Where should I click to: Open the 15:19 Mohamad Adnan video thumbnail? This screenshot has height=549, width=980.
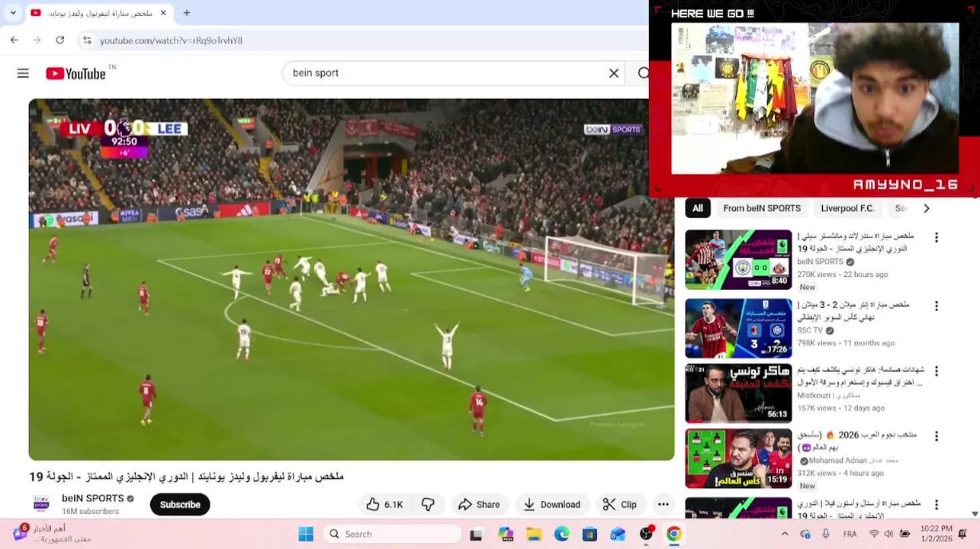(738, 459)
